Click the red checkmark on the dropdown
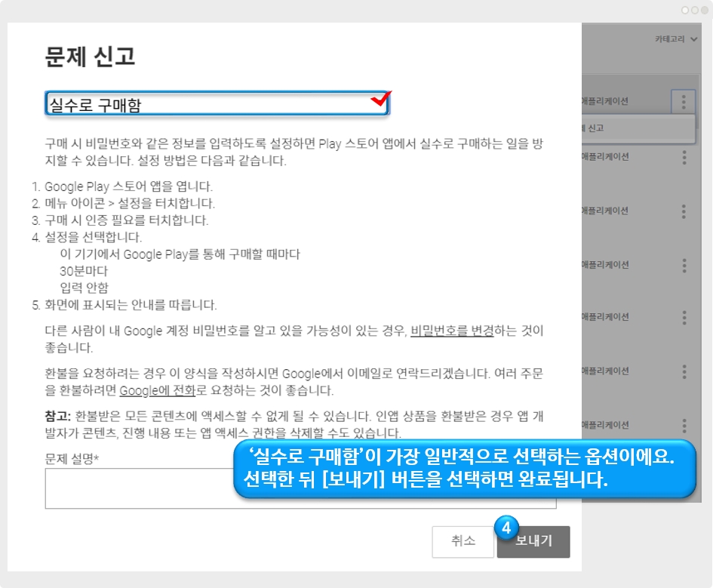This screenshot has height=588, width=713. coord(380,100)
